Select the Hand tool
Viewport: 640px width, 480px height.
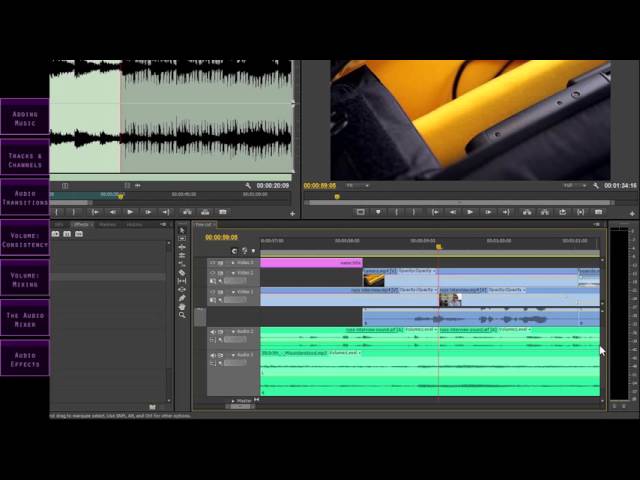tap(182, 307)
